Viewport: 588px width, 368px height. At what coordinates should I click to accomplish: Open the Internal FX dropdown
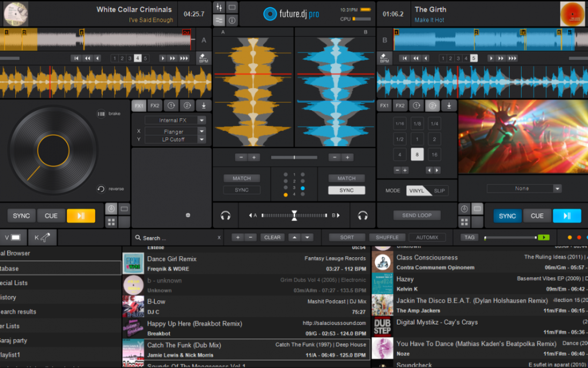click(x=202, y=120)
